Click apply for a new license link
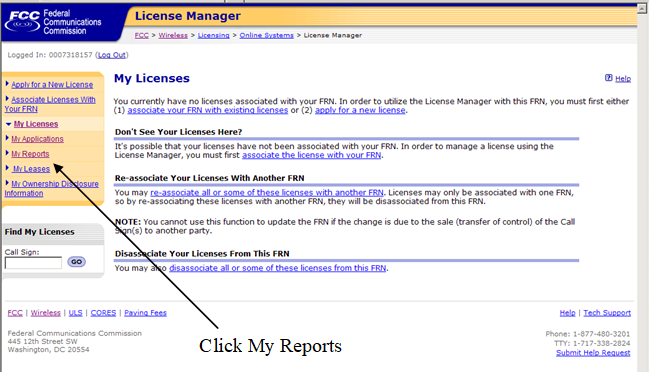This screenshot has height=372, width=649. click(x=360, y=110)
